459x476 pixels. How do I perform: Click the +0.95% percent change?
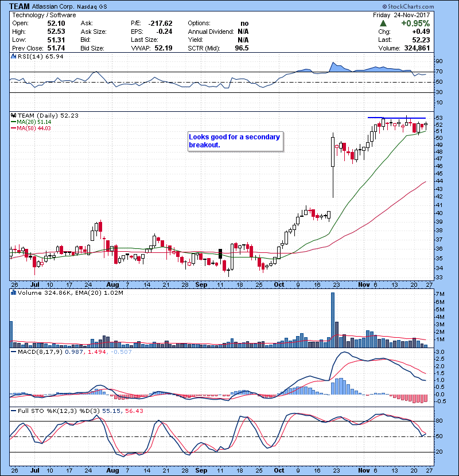415,24
